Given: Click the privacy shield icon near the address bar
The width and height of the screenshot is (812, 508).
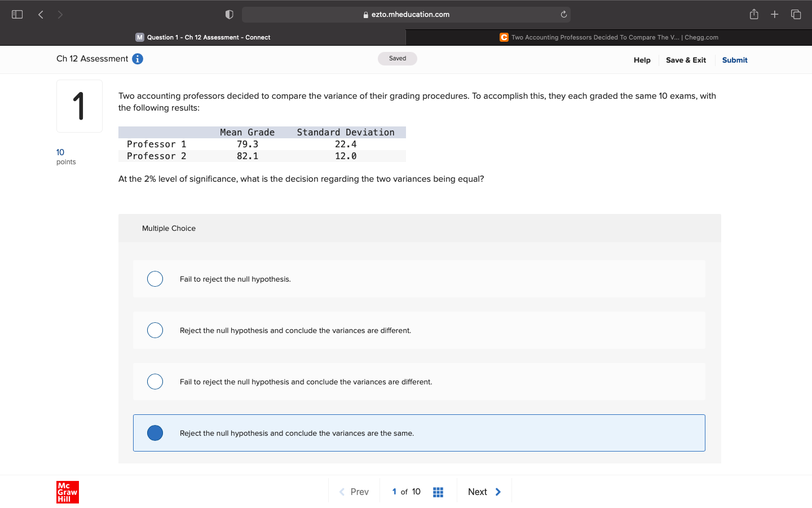Looking at the screenshot, I should click(229, 14).
